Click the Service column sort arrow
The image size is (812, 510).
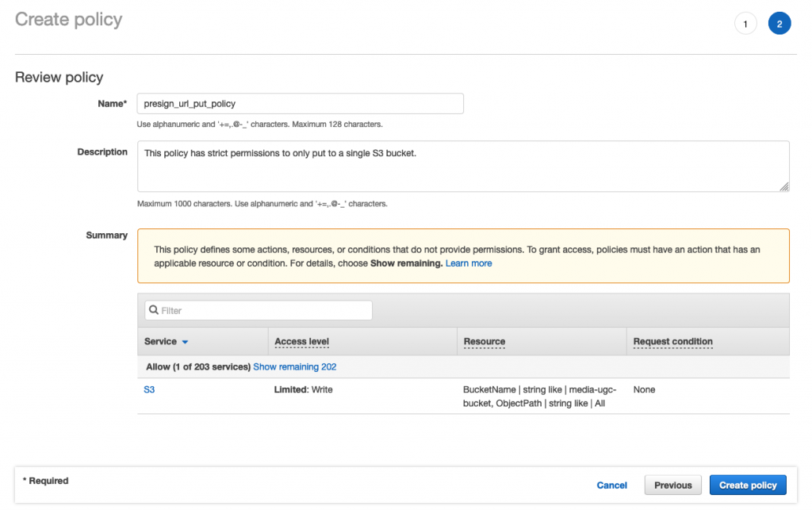point(185,342)
